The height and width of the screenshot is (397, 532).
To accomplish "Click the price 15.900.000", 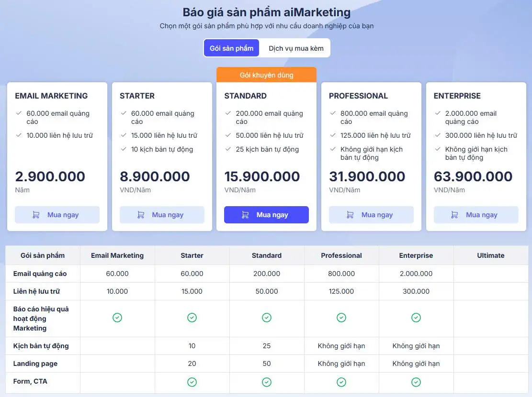I will [x=262, y=176].
